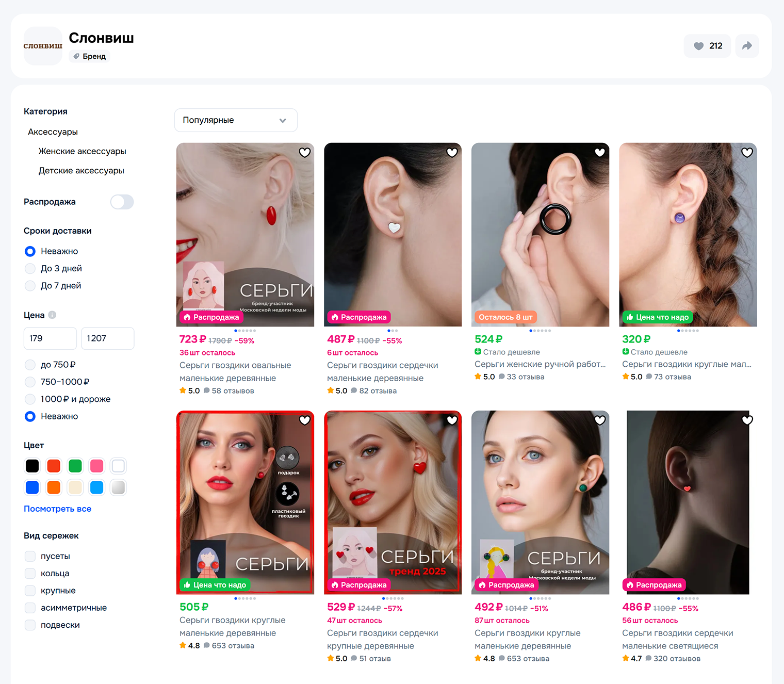Favorite the 486 ₽ glowing heart earrings
Image resolution: width=784 pixels, height=684 pixels.
point(747,420)
